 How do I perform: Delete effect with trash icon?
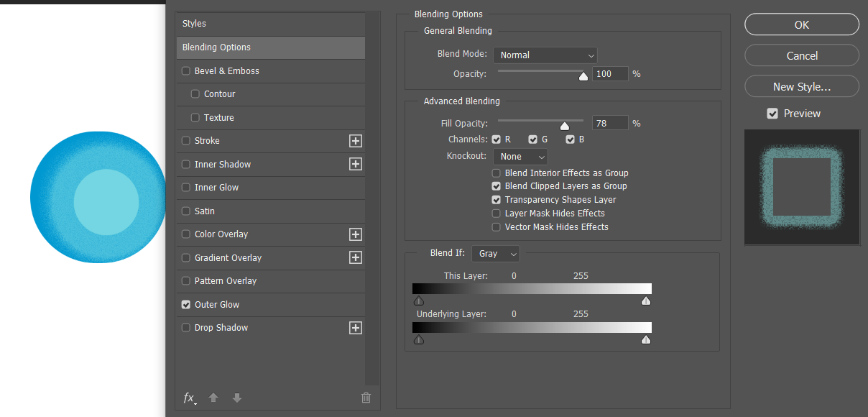pos(366,398)
